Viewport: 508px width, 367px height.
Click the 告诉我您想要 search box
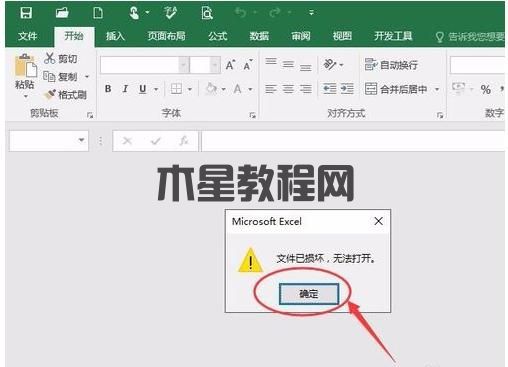coord(470,37)
